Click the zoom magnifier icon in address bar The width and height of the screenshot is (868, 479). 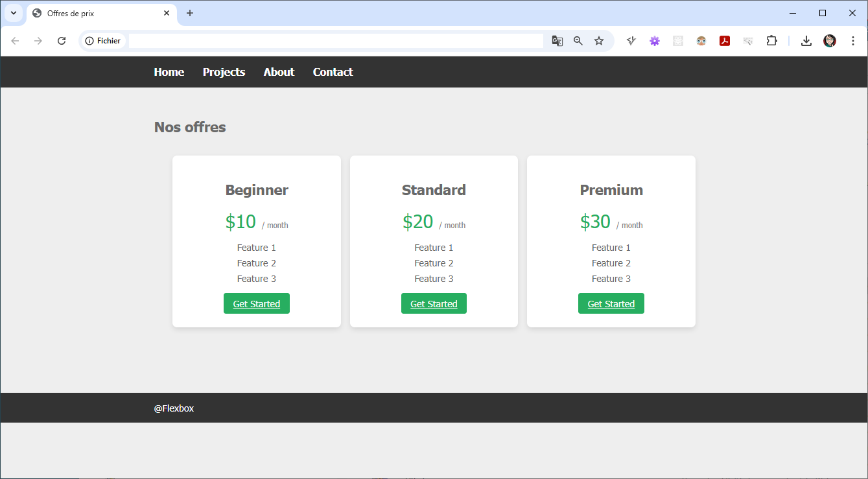(x=578, y=41)
